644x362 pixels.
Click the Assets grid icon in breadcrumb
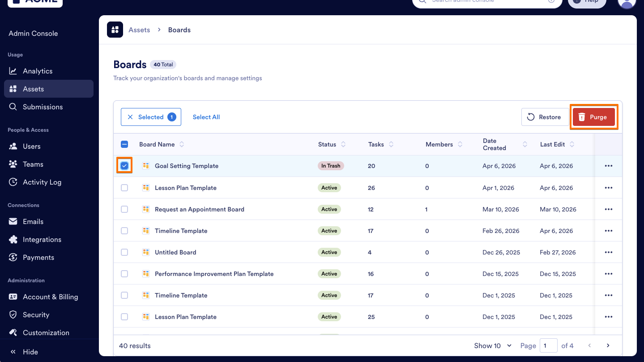pos(115,30)
